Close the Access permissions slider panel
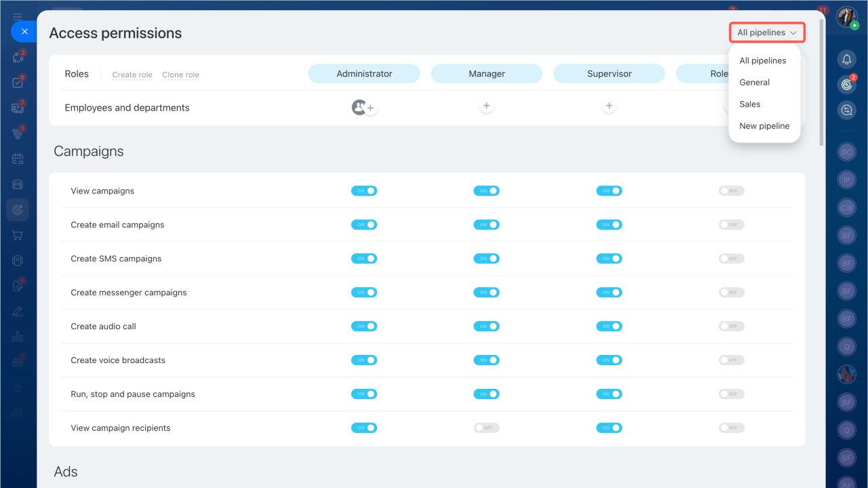868x488 pixels. coord(24,31)
